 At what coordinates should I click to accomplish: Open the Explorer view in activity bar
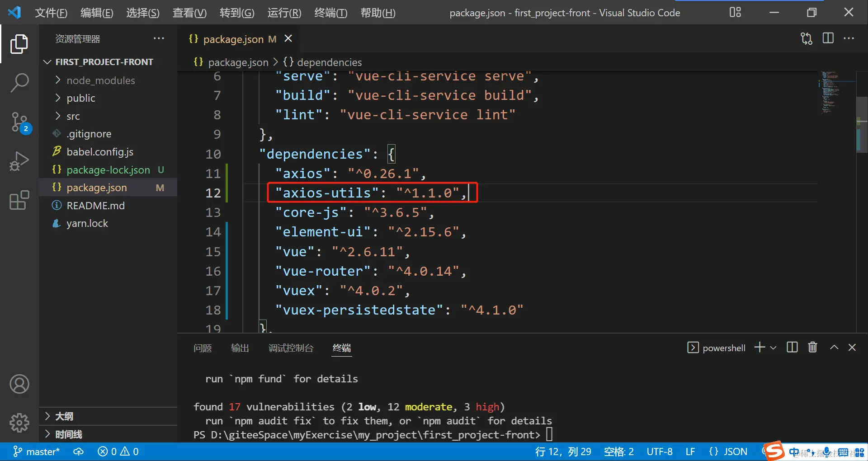(19, 44)
